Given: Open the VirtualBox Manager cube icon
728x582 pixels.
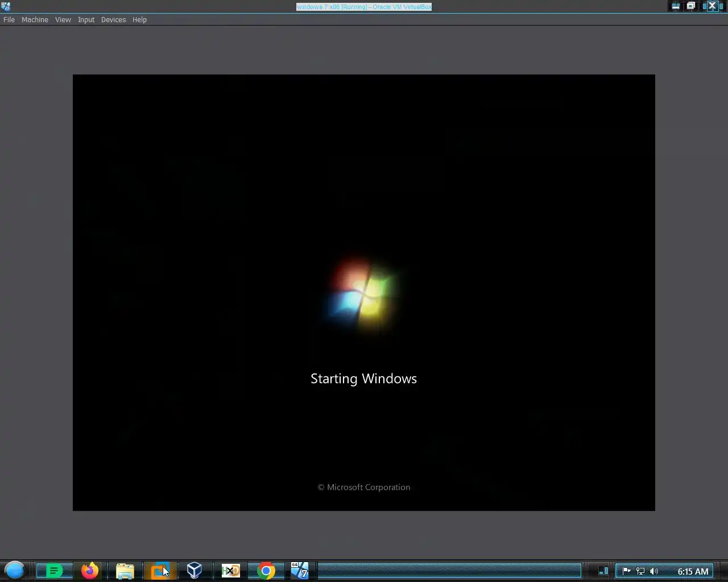Looking at the screenshot, I should pyautogui.click(x=195, y=571).
